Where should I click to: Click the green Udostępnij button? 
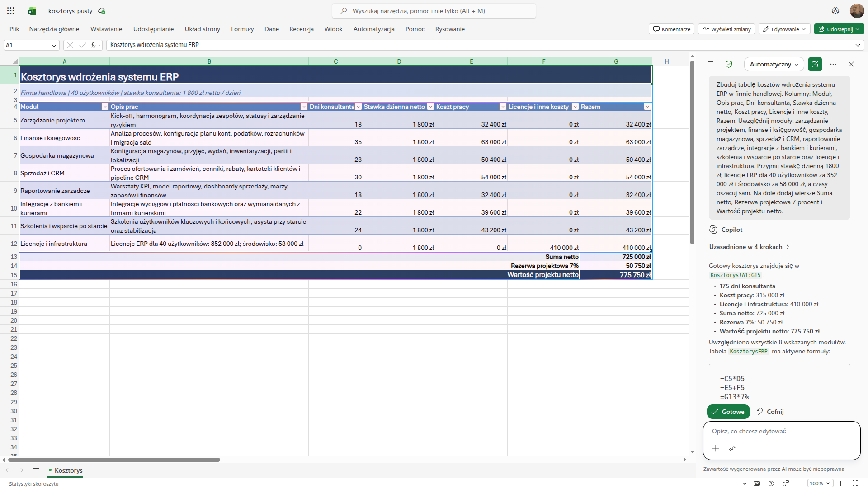839,29
